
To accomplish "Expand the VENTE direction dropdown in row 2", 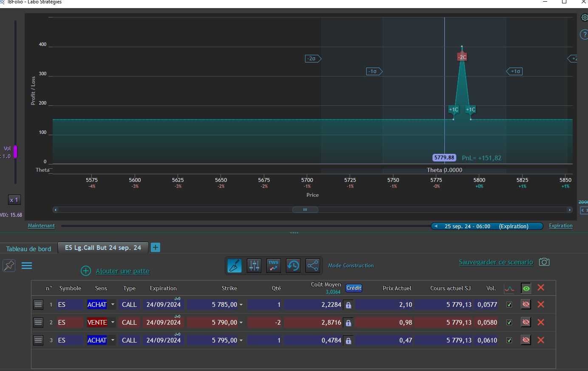I will point(113,323).
